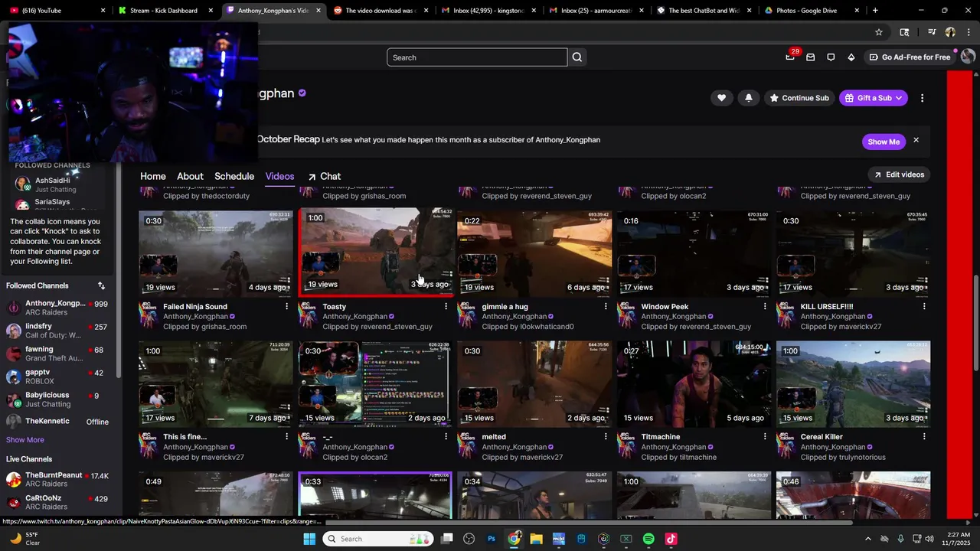Open options for This is fine... clip

287,436
